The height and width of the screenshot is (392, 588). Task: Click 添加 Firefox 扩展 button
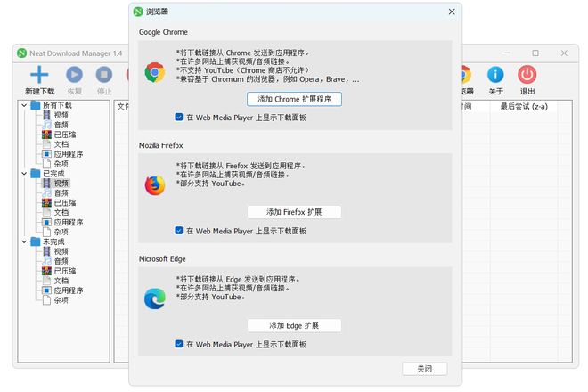pos(294,212)
